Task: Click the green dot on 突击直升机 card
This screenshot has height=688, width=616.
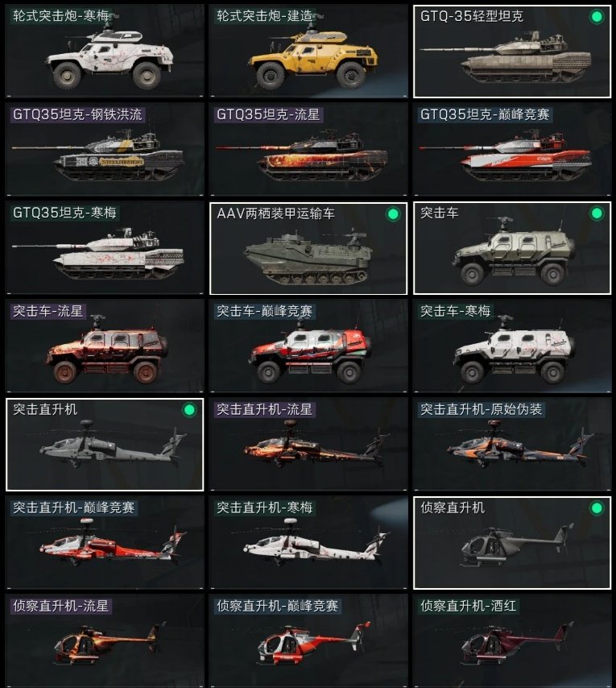Action: 189,410
